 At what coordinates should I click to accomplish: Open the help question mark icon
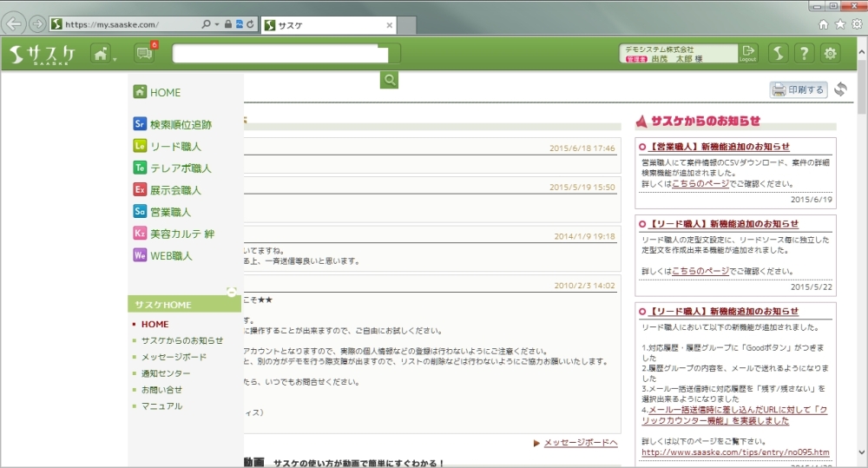[805, 54]
